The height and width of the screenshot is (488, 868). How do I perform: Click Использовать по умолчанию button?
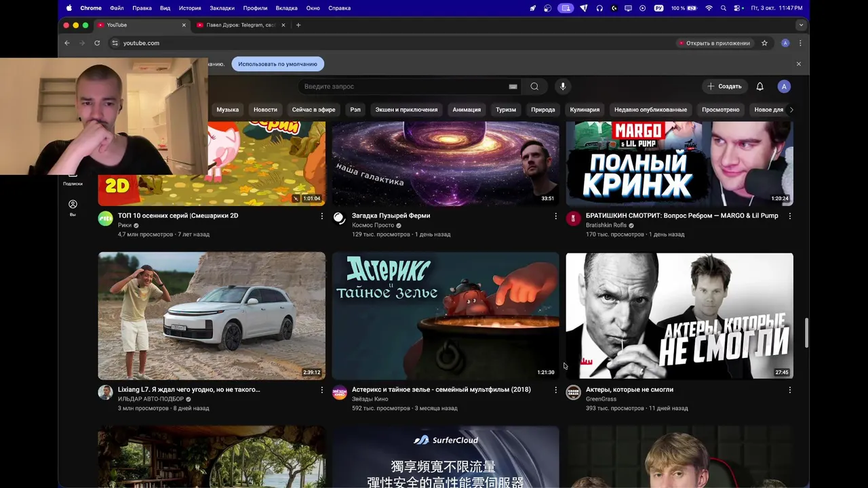coord(277,64)
